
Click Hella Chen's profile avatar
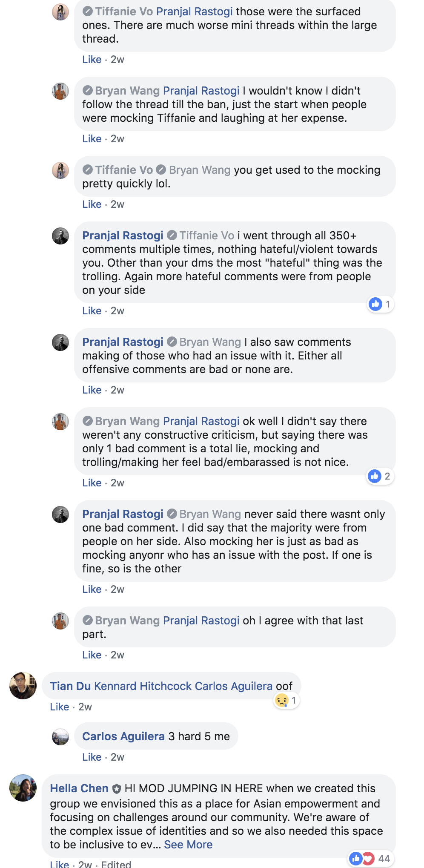(x=23, y=788)
